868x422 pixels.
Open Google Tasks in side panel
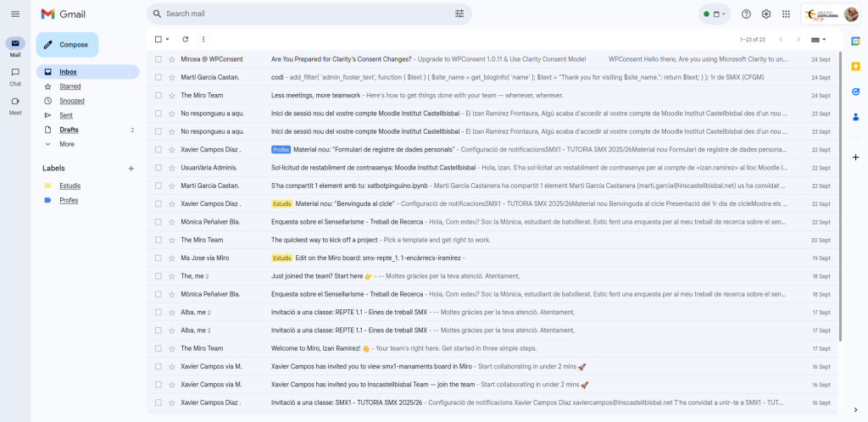point(855,92)
